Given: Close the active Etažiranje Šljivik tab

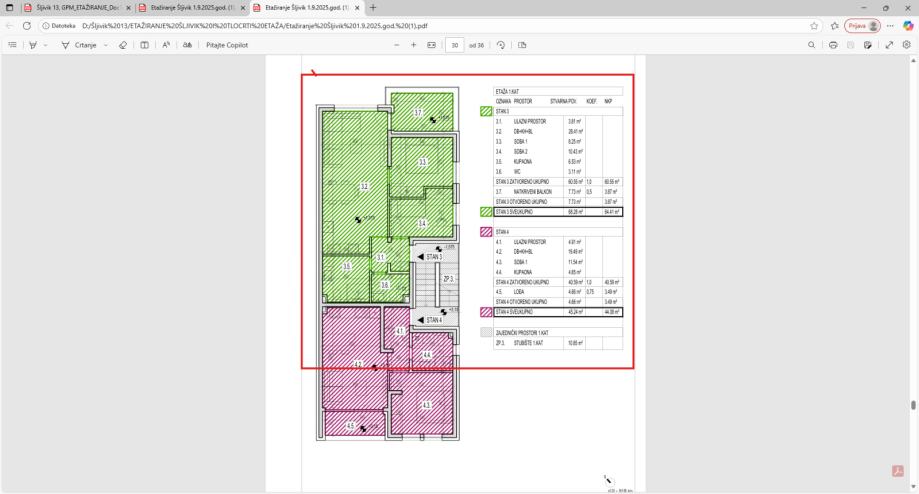Looking at the screenshot, I should 357,8.
